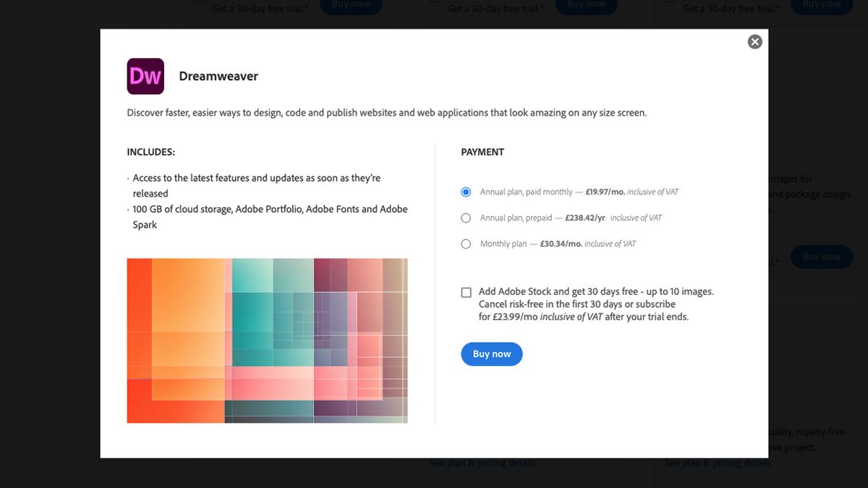This screenshot has height=488, width=868.
Task: Tick the second "Get a 30-day free trial" checkbox
Action: [435, 2]
